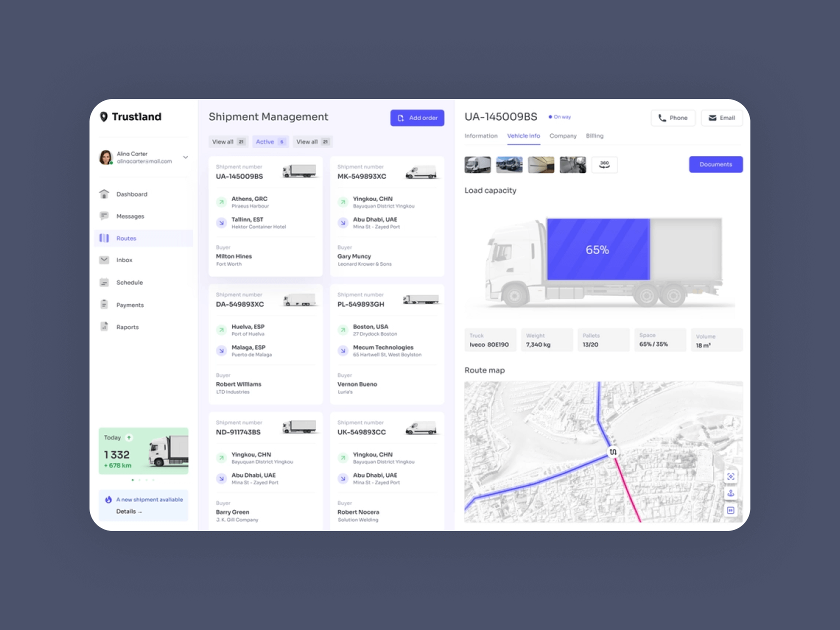The width and height of the screenshot is (840, 630).
Task: Click shipment number MK-549893XC
Action: point(361,176)
